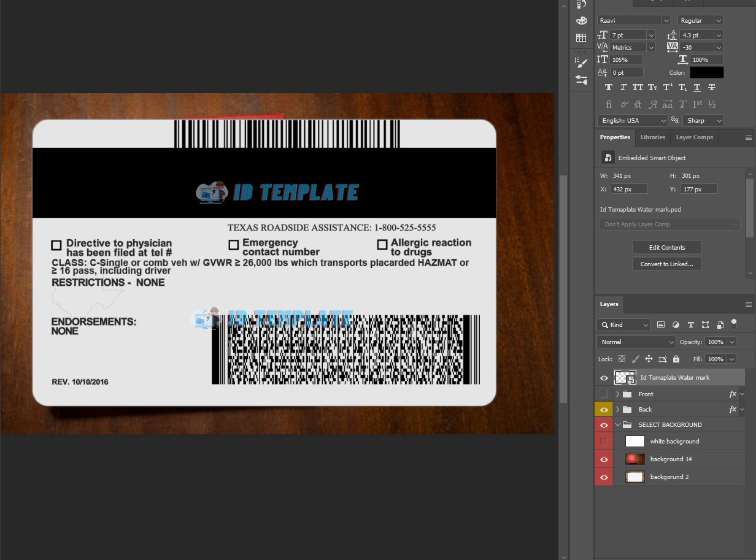Open the Kind layer filter dropdown
The height and width of the screenshot is (560, 756).
[x=623, y=325]
